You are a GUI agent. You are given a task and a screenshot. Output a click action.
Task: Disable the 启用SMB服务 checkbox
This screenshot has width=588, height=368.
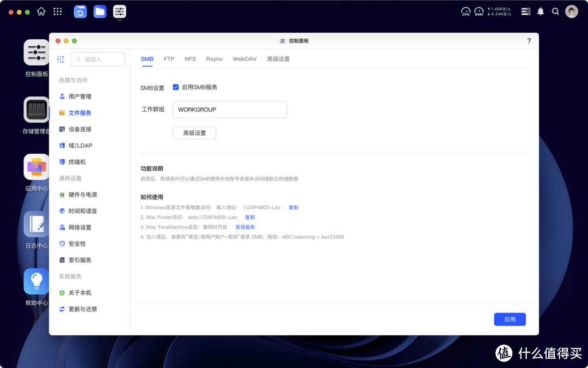[x=175, y=87]
